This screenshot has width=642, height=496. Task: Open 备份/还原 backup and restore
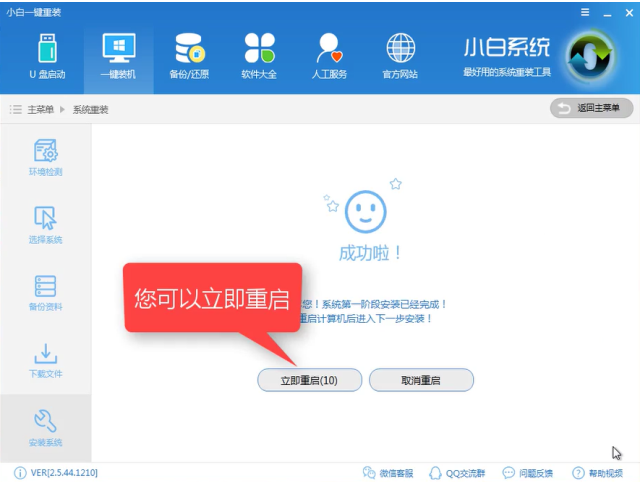189,56
